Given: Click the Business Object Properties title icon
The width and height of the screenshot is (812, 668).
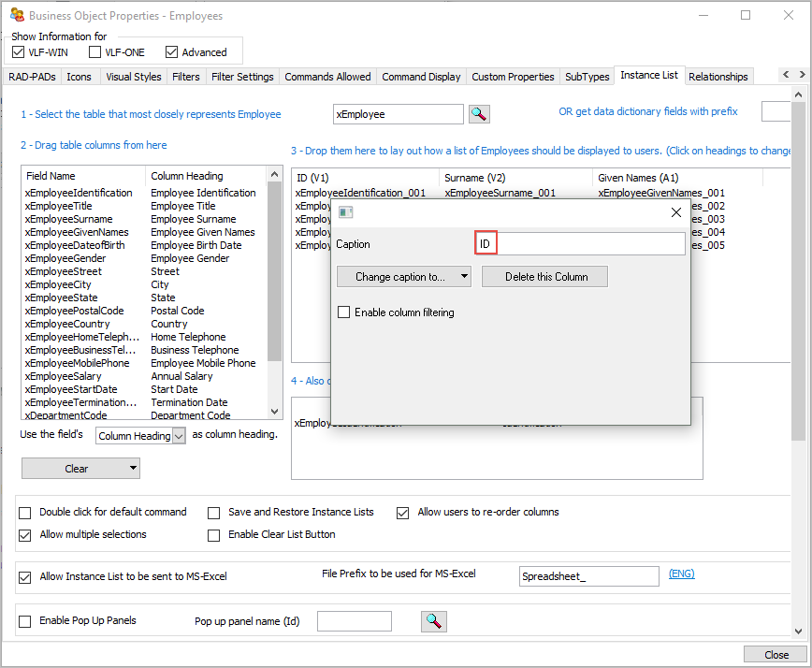Looking at the screenshot, I should (16, 15).
